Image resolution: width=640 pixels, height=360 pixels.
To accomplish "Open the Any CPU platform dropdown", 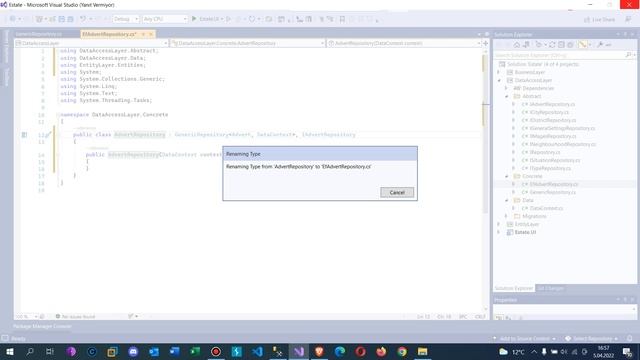I will [164, 19].
